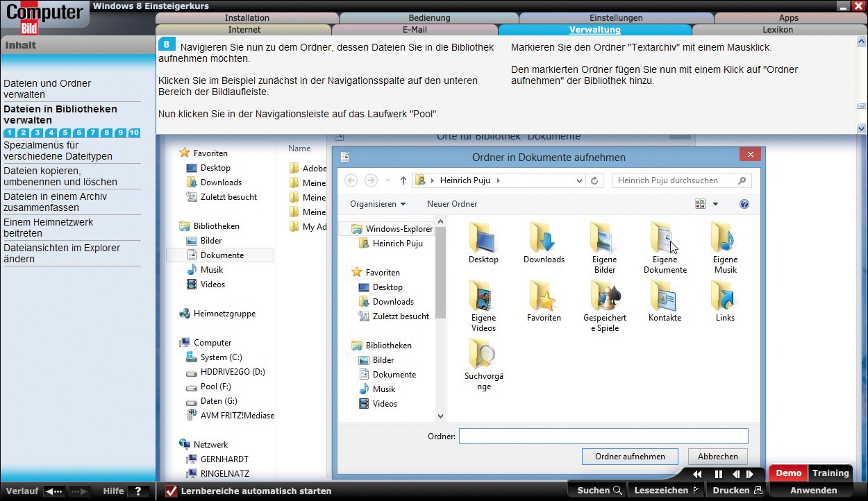Switch to the Internet tab
The width and height of the screenshot is (868, 501).
244,30
